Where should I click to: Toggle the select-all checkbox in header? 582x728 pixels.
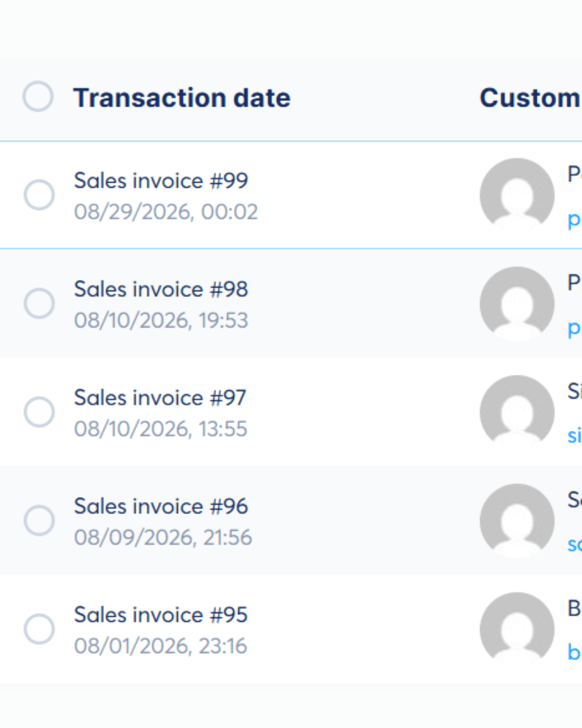(38, 97)
